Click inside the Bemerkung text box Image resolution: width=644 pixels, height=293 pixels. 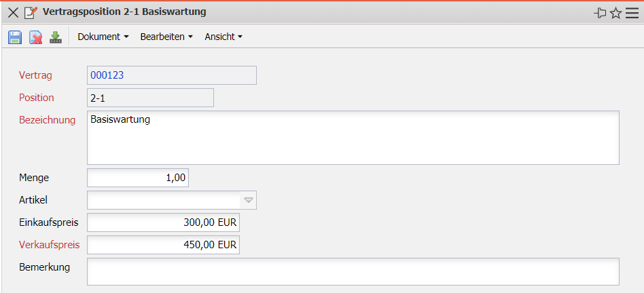click(353, 271)
